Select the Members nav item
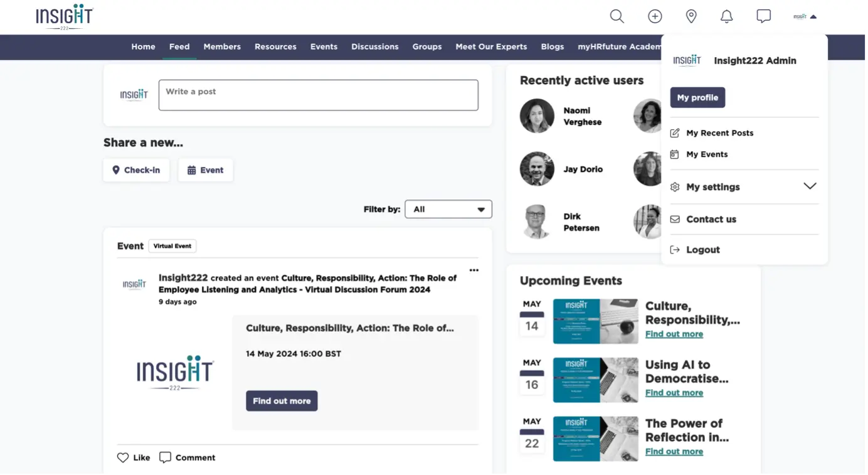Viewport: 868px width, 475px height. pos(222,46)
